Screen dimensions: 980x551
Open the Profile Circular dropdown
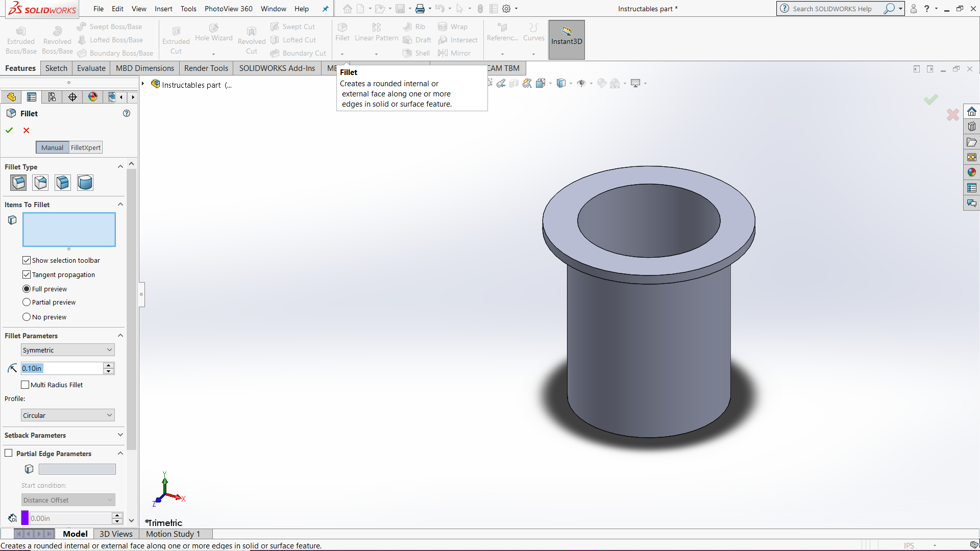67,415
